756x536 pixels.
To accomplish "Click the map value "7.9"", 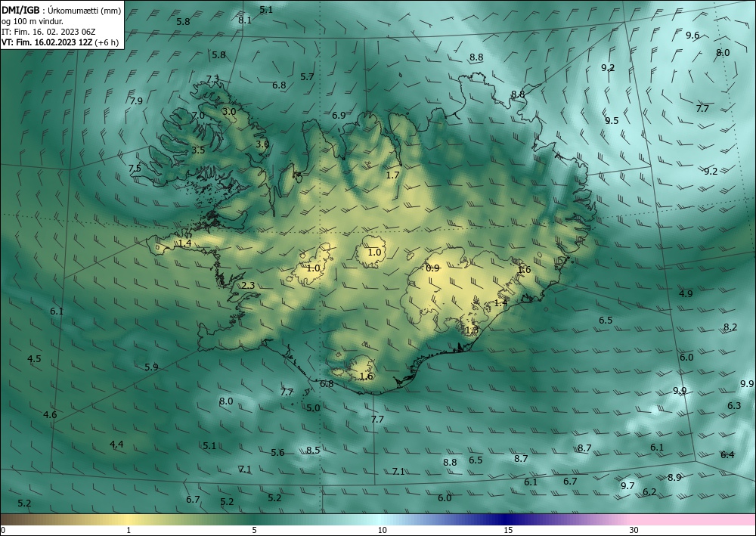I will 136,101.
